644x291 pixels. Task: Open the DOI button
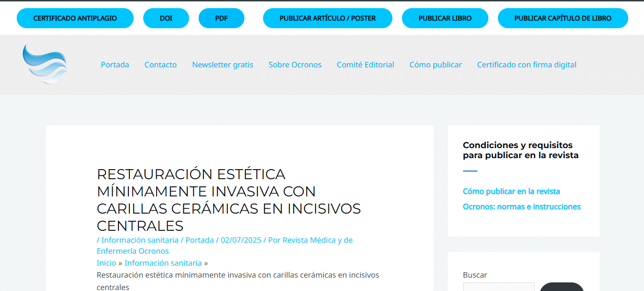(166, 18)
